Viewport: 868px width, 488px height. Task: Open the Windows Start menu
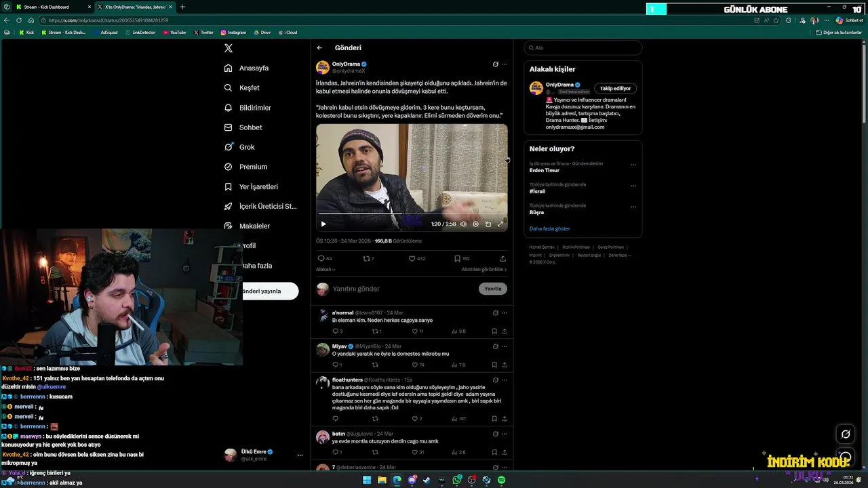click(367, 480)
